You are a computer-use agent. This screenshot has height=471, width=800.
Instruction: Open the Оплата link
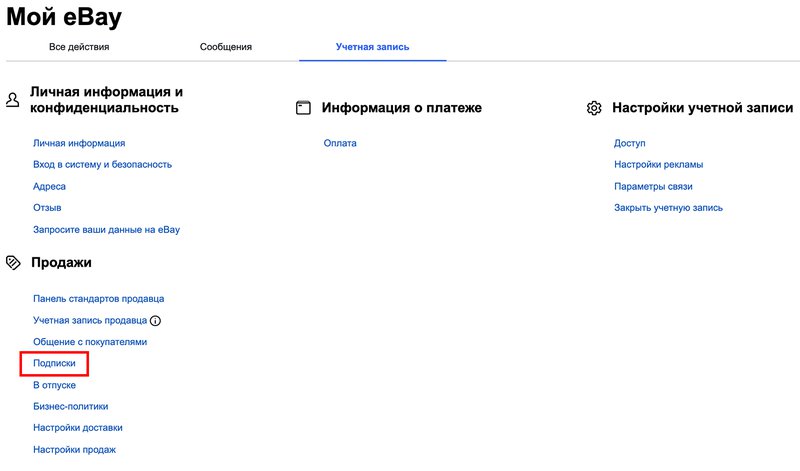coord(340,143)
